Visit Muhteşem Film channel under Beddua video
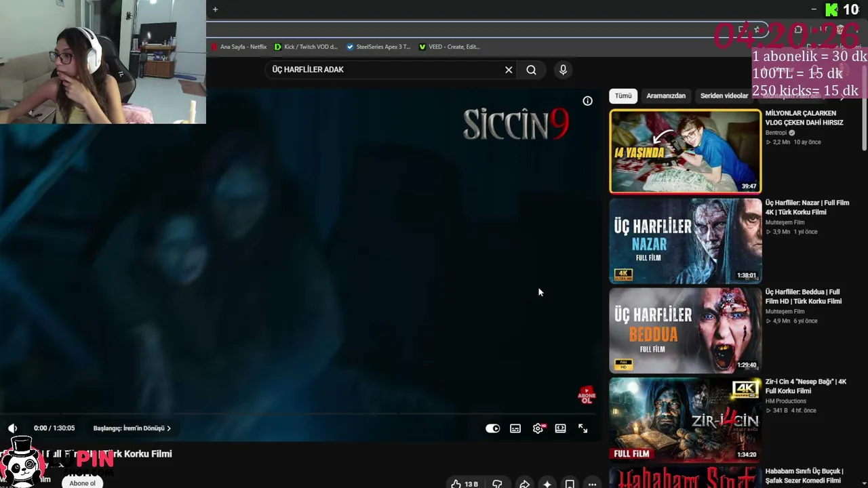 785,312
